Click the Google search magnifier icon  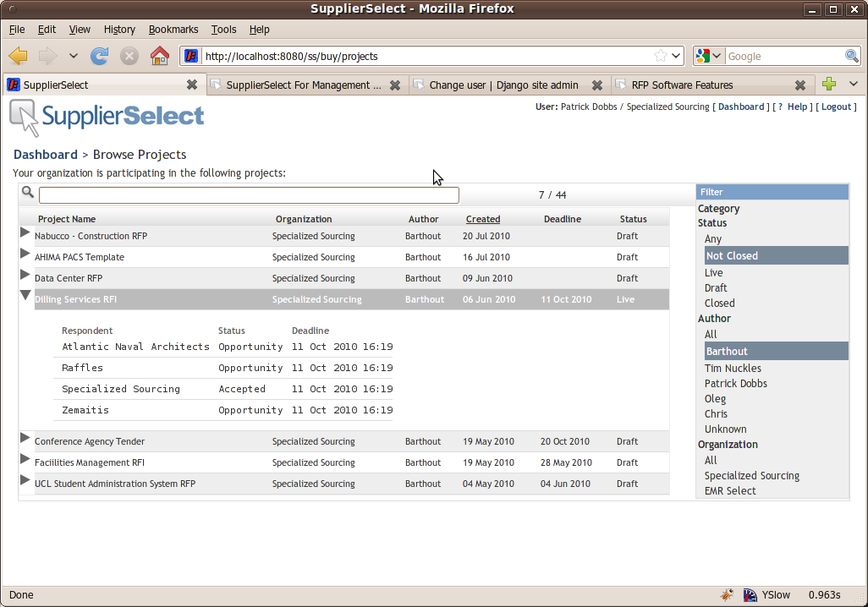(851, 56)
